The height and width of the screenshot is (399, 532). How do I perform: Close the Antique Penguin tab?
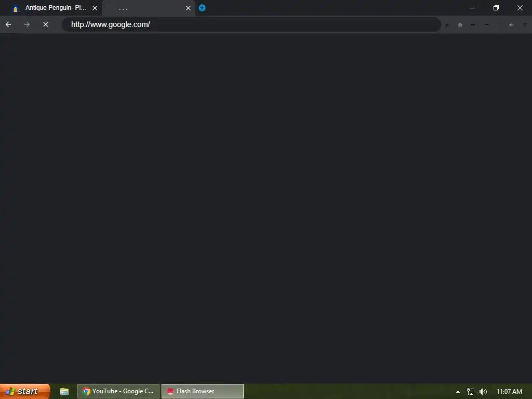95,8
